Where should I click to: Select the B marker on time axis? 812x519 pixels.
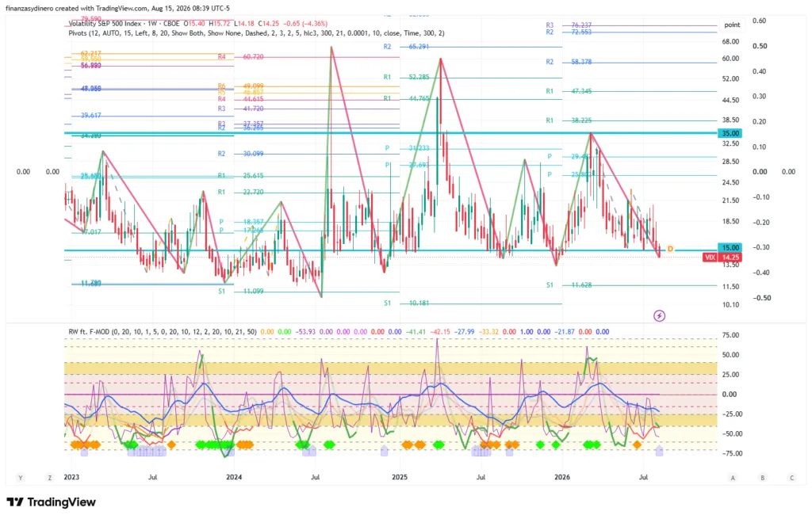762,478
